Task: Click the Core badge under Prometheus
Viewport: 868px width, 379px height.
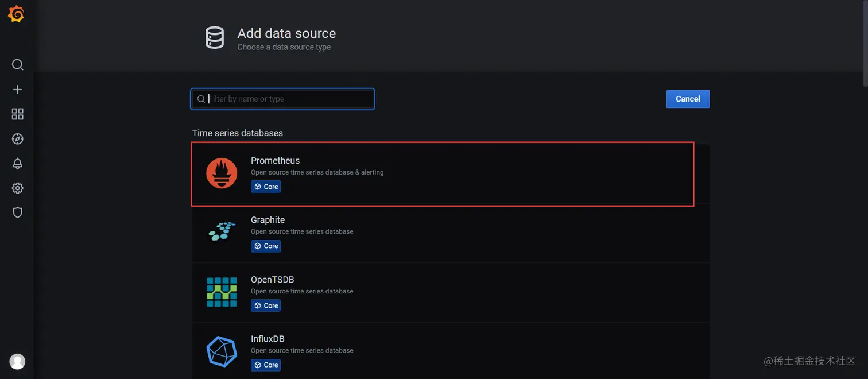Action: [266, 187]
